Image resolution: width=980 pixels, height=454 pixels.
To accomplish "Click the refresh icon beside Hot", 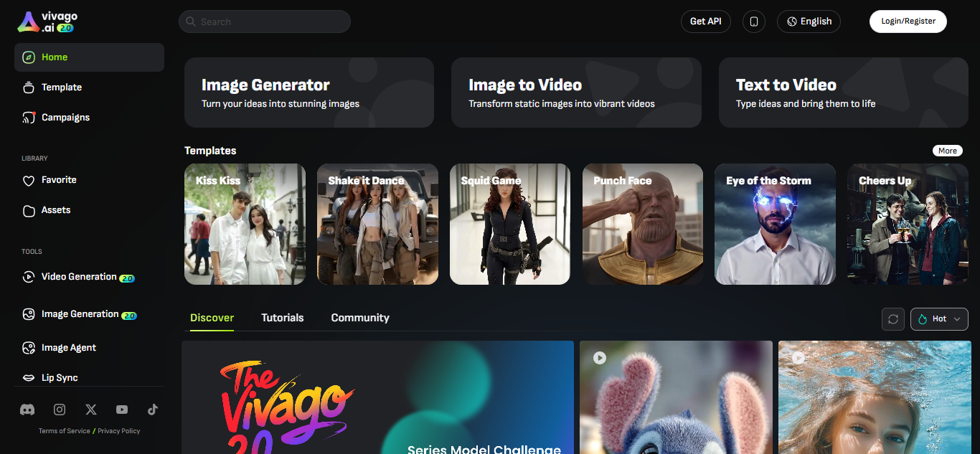I will (x=892, y=319).
